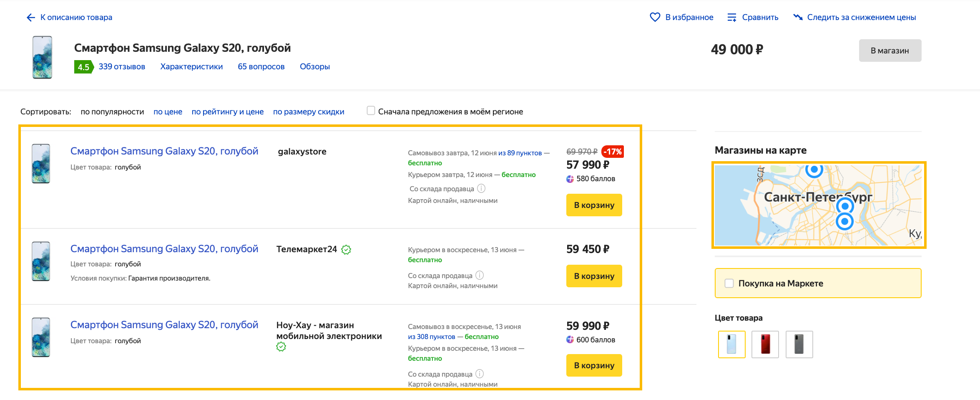
Task: Open galaxystore product title link
Action: (164, 151)
